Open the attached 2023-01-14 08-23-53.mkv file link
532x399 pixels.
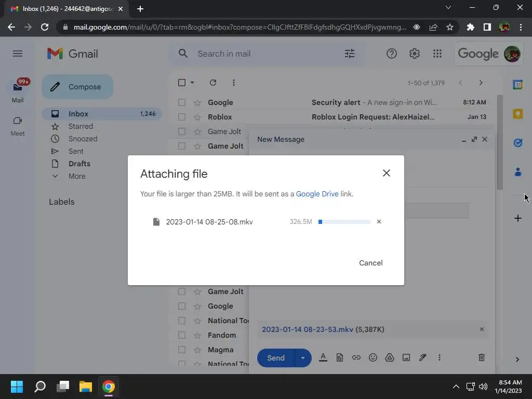click(x=308, y=329)
